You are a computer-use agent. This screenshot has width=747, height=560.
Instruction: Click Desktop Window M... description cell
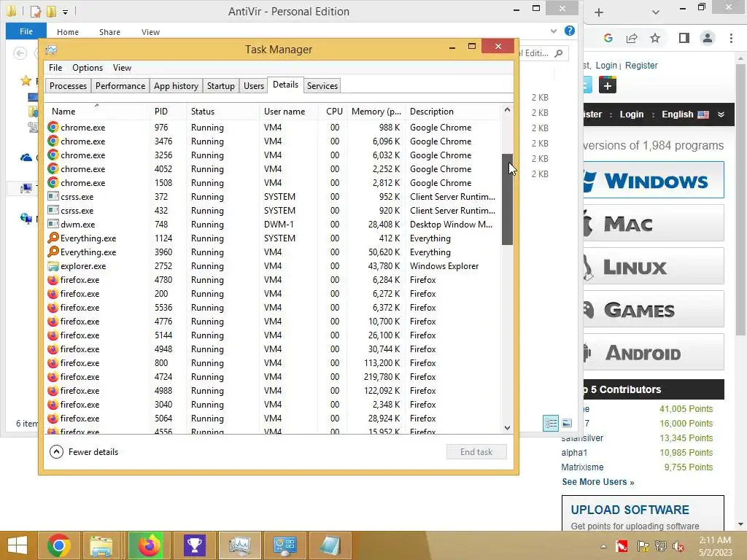pos(451,225)
